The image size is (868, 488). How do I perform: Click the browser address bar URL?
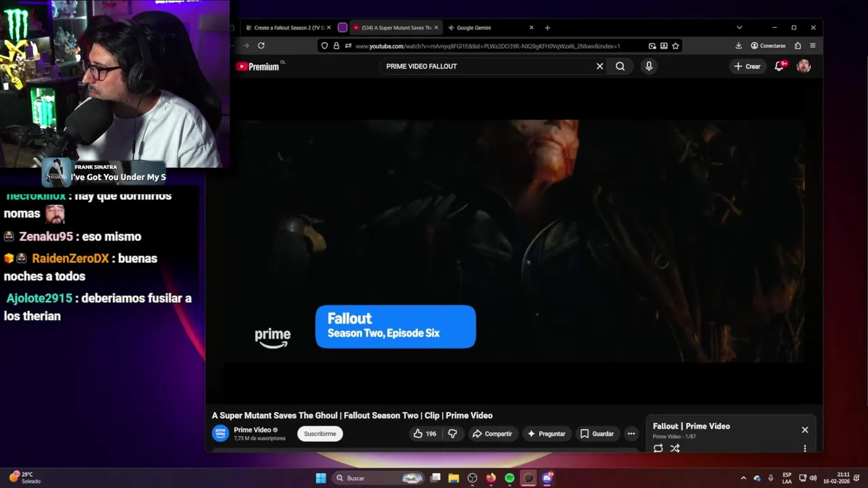[488, 46]
